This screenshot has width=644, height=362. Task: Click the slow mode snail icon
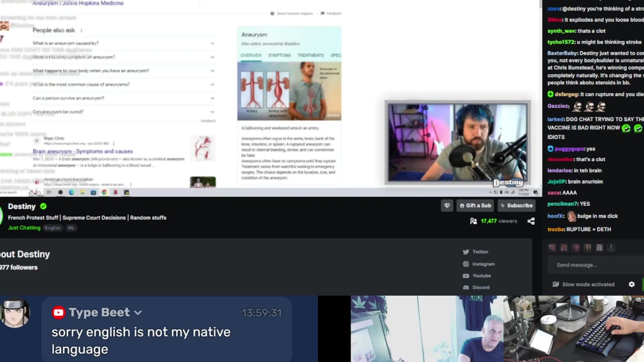click(555, 284)
